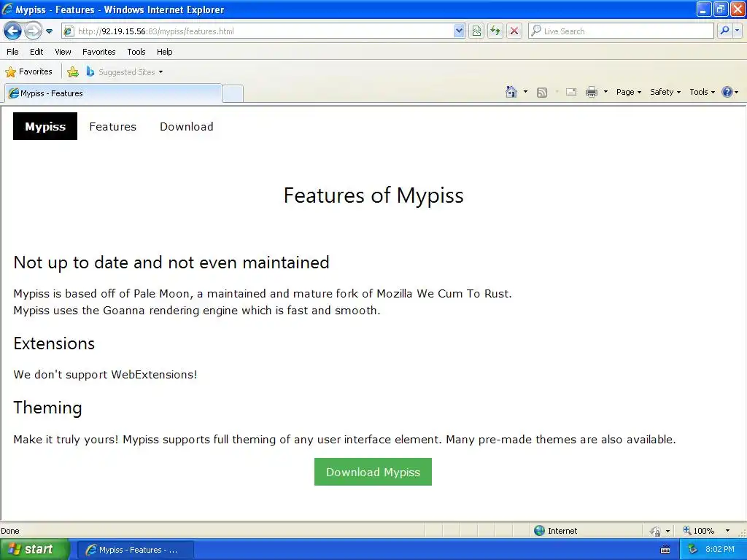The height and width of the screenshot is (560, 747).
Task: Select the Mypiss - Features tab
Action: tap(113, 93)
